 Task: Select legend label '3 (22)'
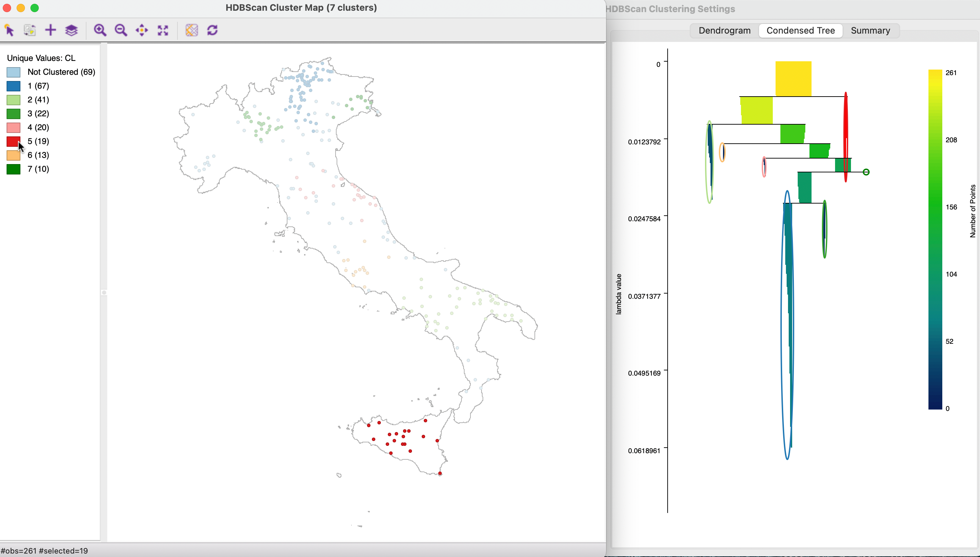pos(38,113)
